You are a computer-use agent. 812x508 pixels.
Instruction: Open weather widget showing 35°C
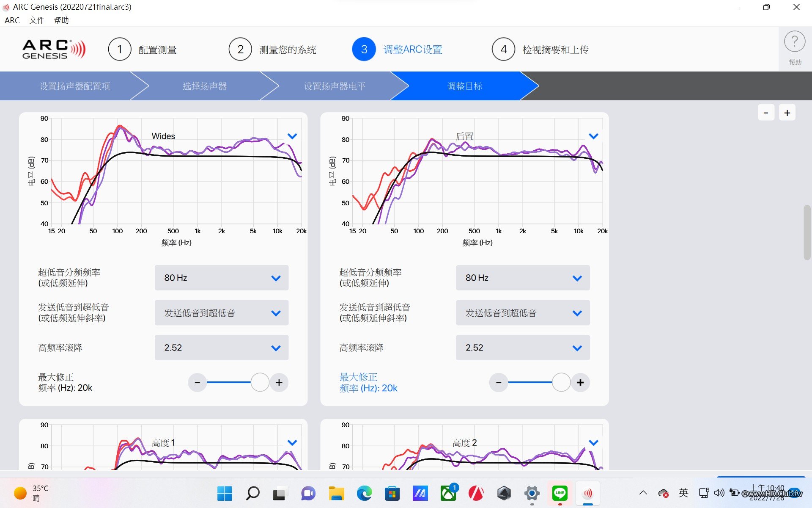pos(32,493)
